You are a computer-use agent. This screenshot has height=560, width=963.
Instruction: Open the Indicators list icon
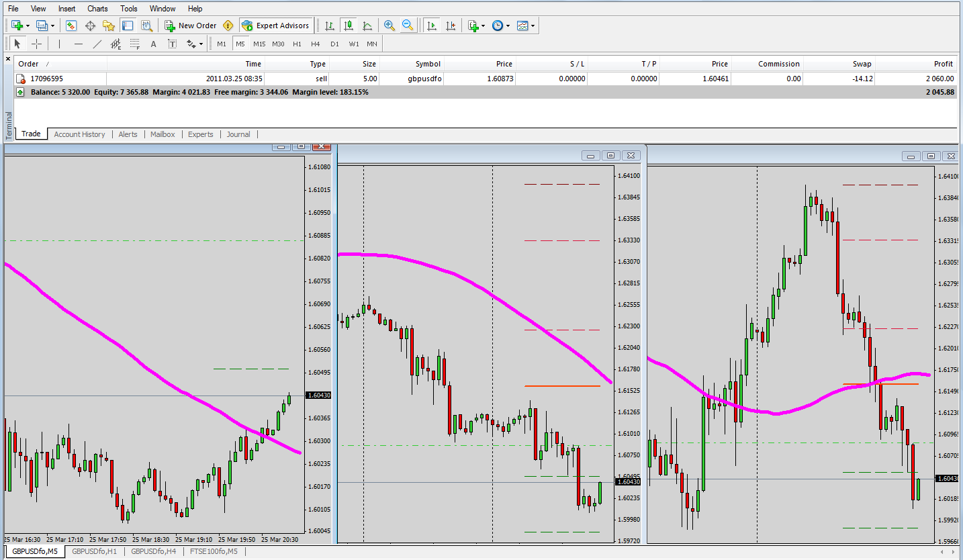point(473,26)
